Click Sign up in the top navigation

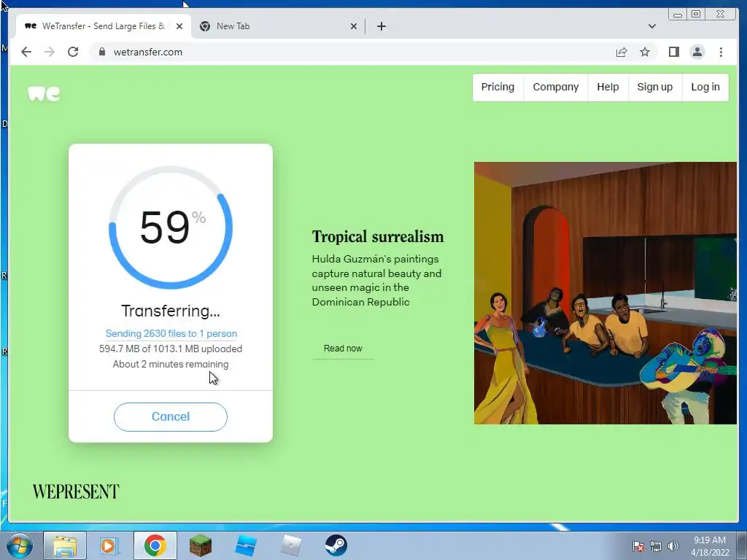654,87
